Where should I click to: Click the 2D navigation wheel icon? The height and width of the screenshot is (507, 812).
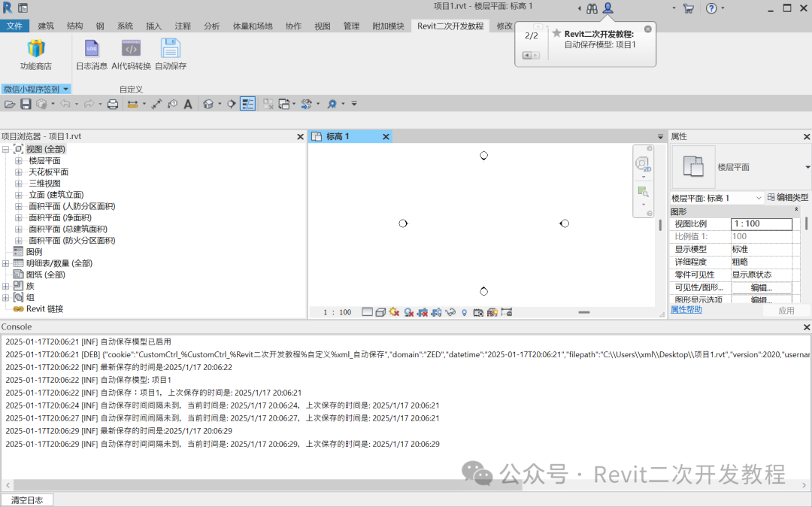pyautogui.click(x=643, y=165)
